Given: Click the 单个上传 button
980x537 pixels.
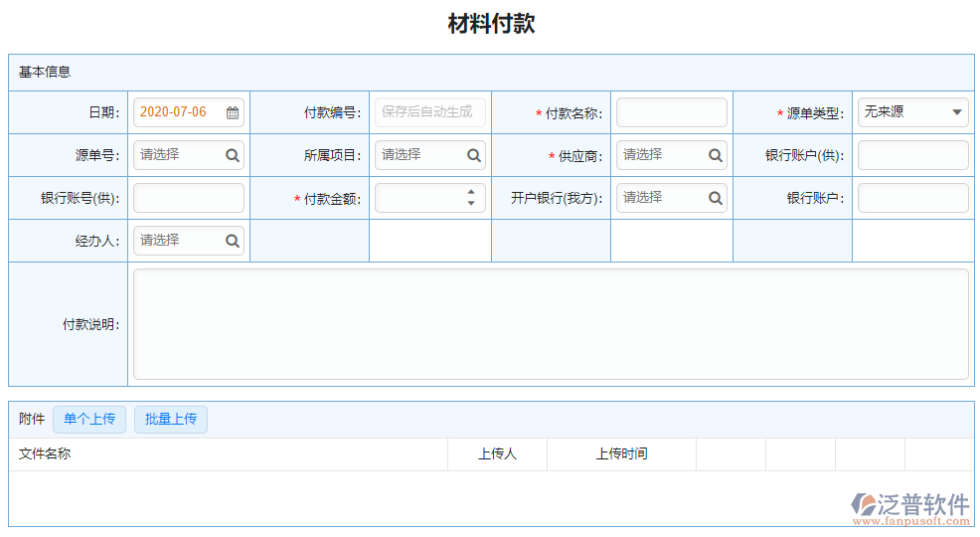Looking at the screenshot, I should click(x=89, y=420).
